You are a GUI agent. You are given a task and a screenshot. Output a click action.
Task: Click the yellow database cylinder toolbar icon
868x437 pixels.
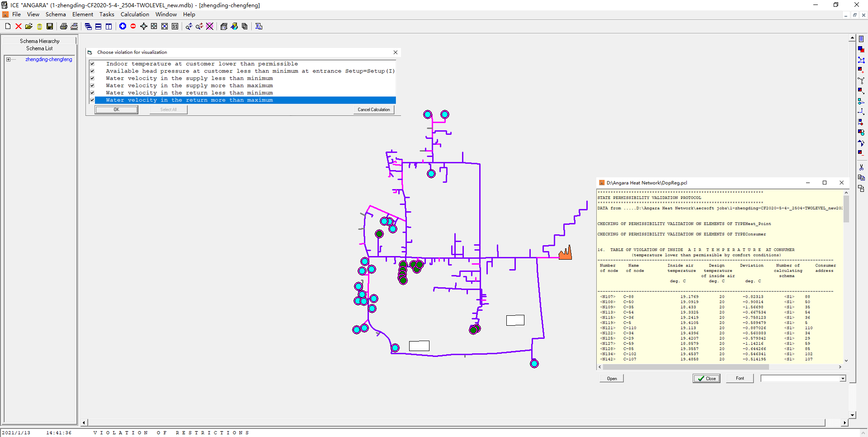[39, 26]
